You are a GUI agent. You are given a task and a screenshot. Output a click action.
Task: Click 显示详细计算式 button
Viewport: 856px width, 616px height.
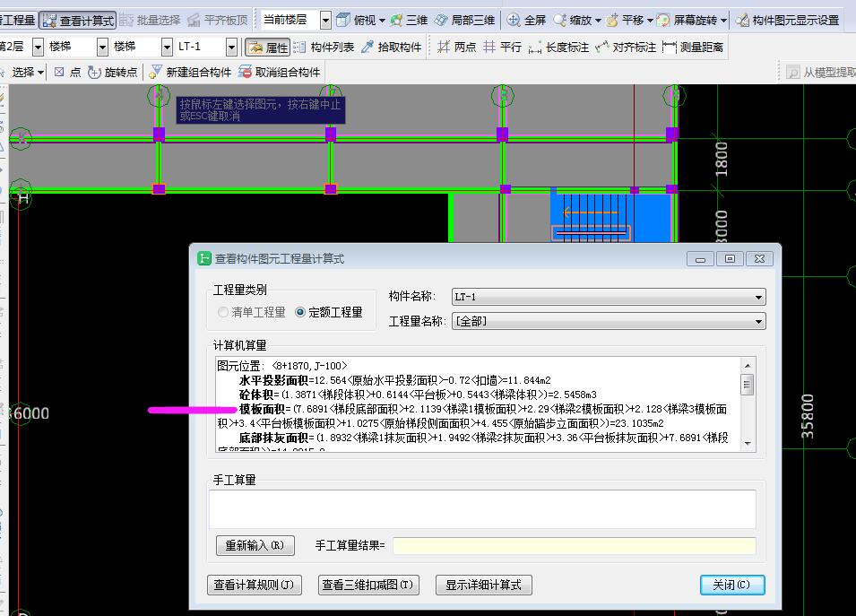point(483,585)
